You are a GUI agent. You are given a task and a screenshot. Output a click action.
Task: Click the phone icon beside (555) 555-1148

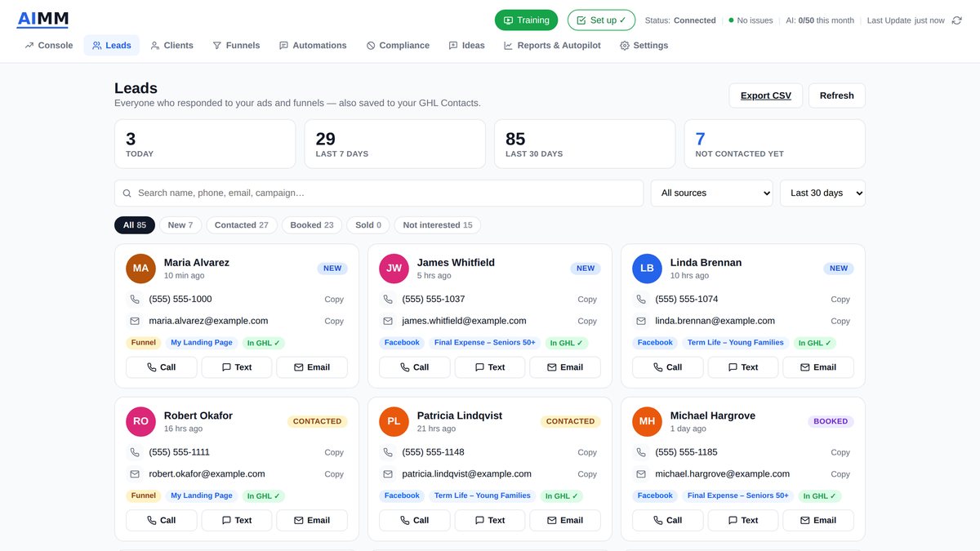click(x=388, y=452)
